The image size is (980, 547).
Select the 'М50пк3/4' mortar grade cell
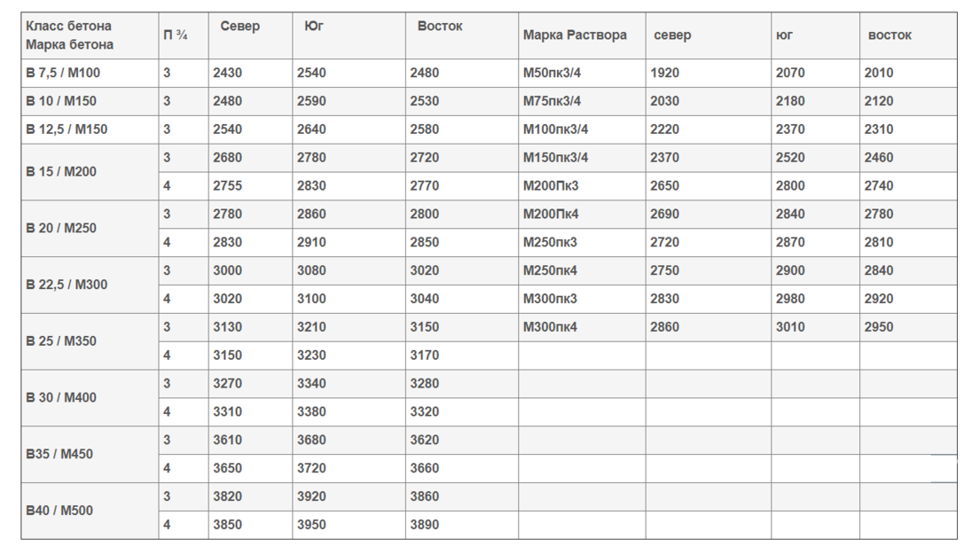point(582,73)
